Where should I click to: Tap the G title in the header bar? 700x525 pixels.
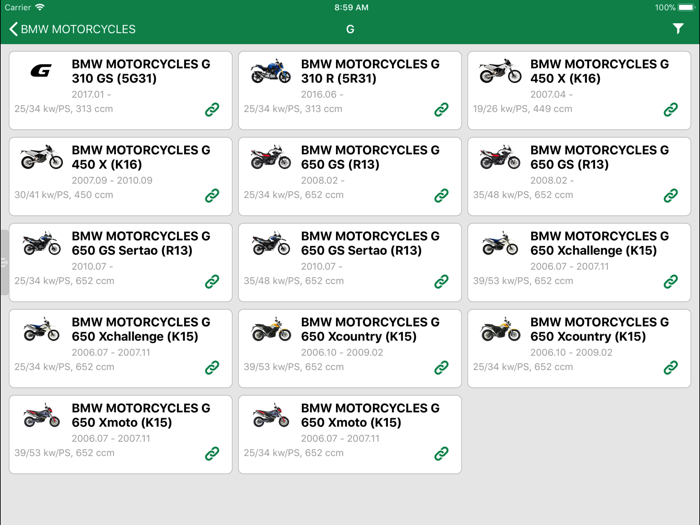[x=350, y=29]
